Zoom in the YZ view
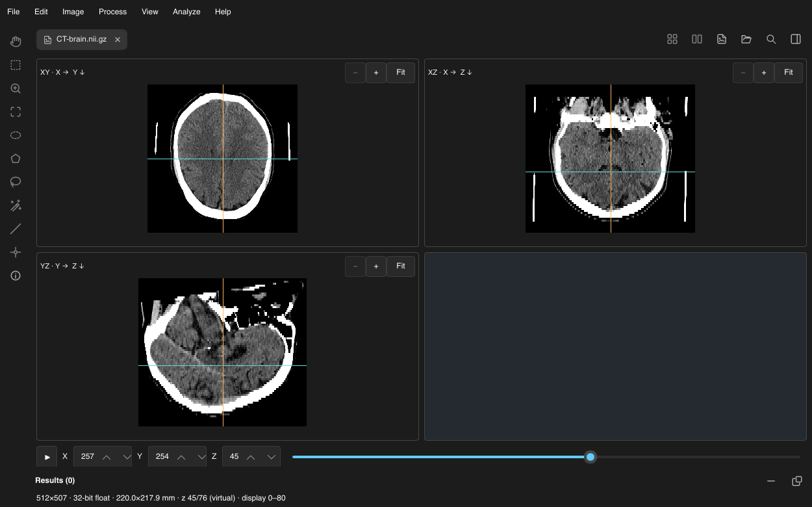The height and width of the screenshot is (507, 812). click(x=376, y=266)
